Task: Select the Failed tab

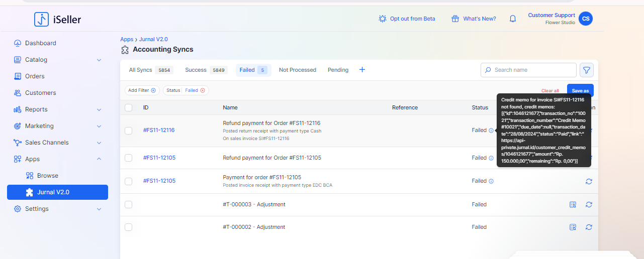Action: pos(253,70)
